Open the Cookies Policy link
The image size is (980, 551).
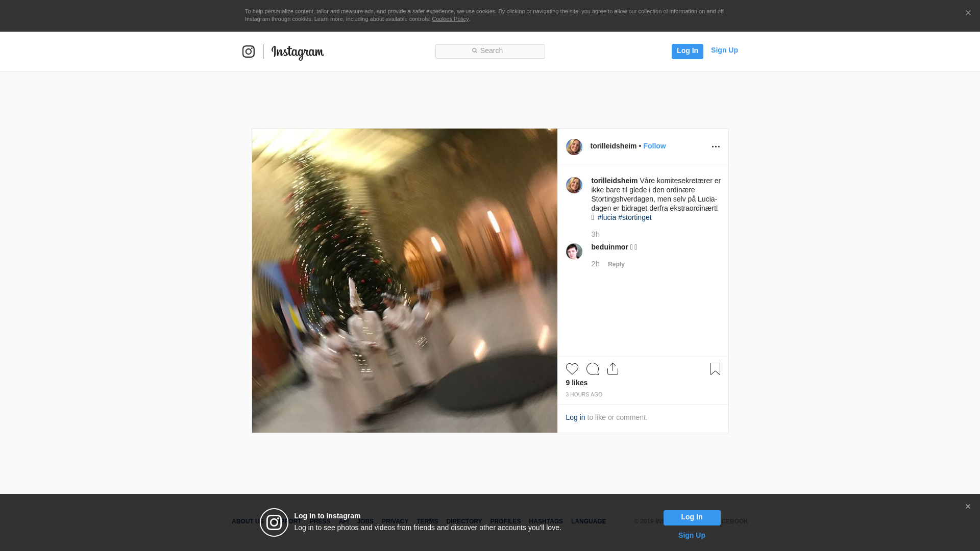450,19
